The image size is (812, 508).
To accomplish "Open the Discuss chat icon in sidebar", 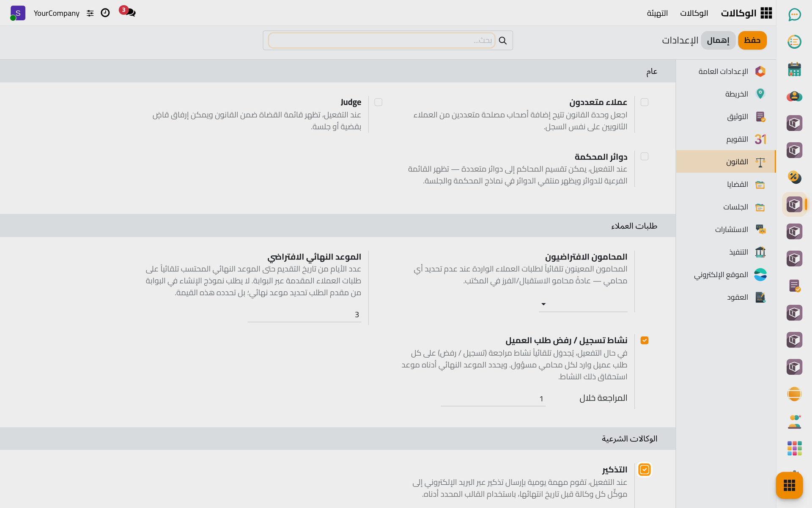I will (x=794, y=15).
